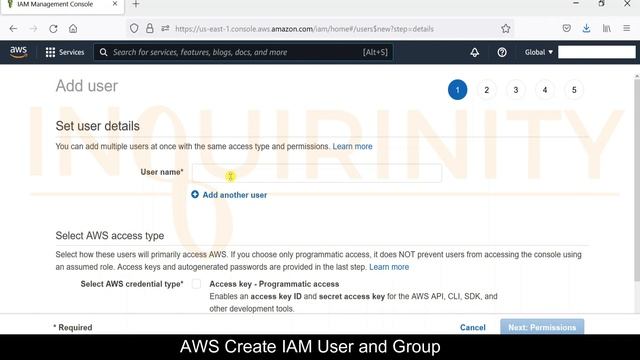Image resolution: width=640 pixels, height=360 pixels.
Task: Click the account name box in AWS header
Action: (597, 52)
